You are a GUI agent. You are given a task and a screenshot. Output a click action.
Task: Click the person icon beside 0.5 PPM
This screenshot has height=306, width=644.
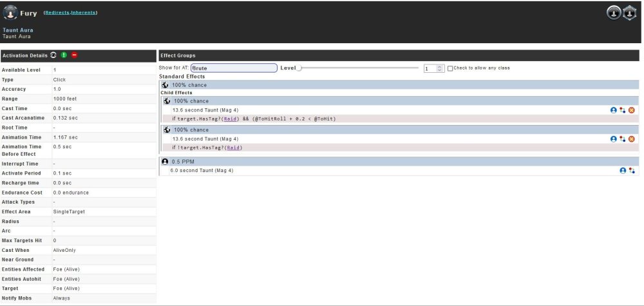166,162
